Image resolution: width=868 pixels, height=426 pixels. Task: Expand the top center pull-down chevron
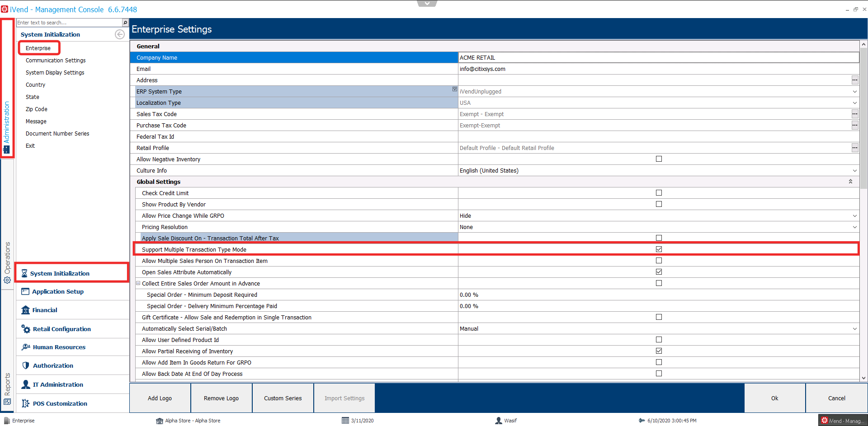pos(427,3)
